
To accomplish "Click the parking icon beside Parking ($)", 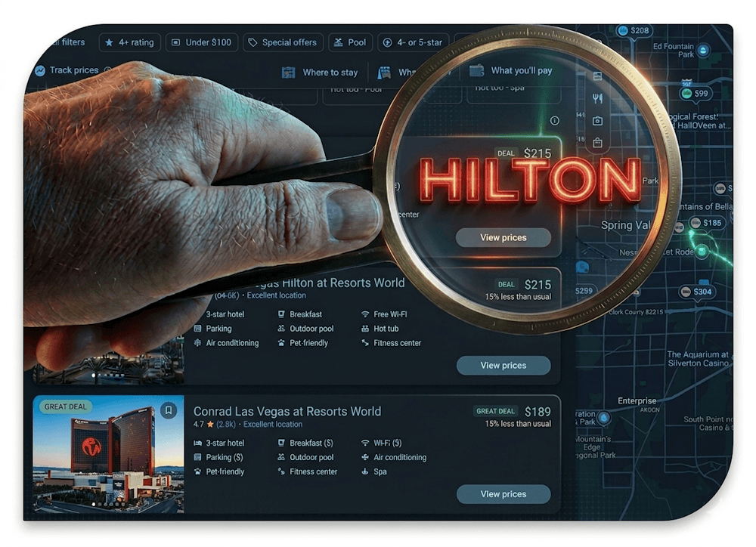I will pos(197,457).
